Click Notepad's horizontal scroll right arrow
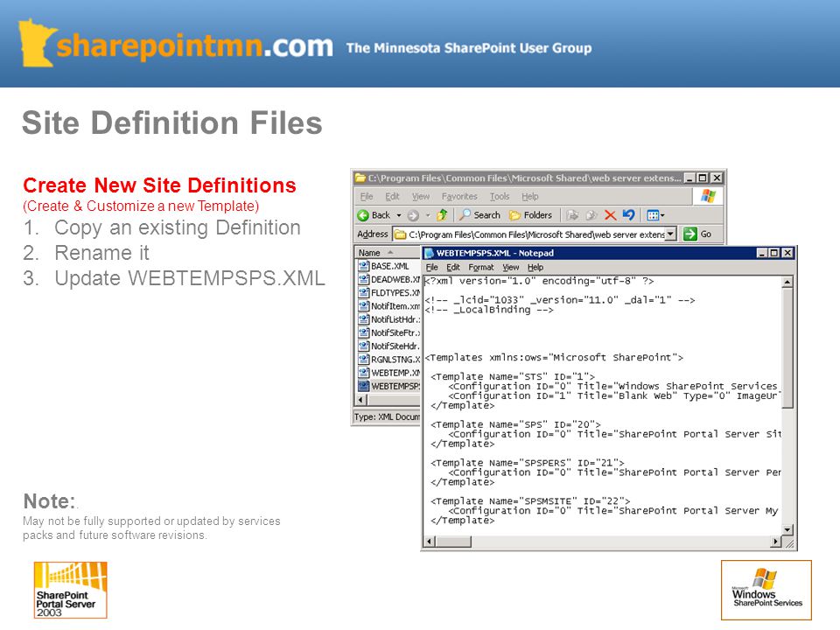The height and width of the screenshot is (630, 840). 776,542
